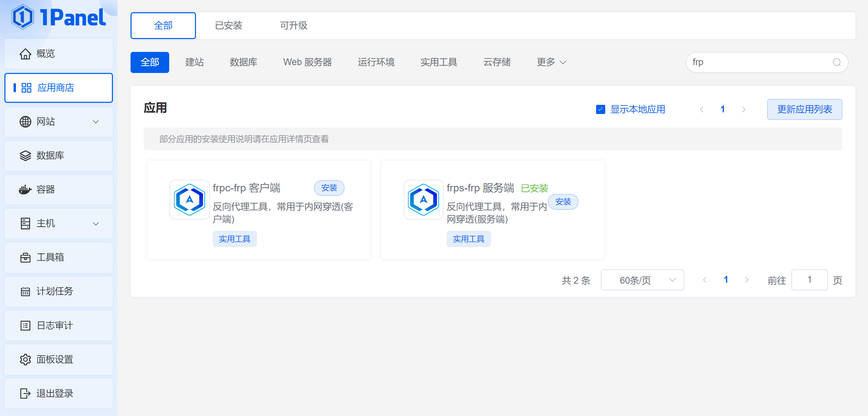
Task: Click the 前往 page number input
Action: (x=809, y=280)
